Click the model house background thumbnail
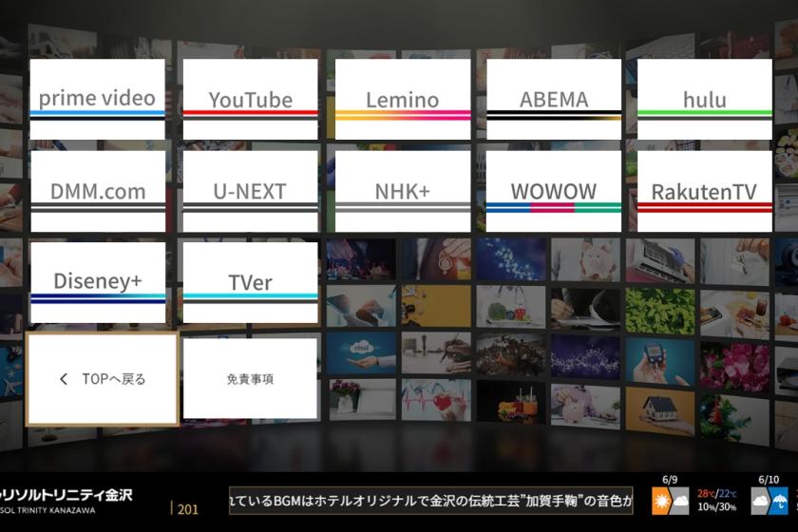798x532 pixels. click(x=660, y=412)
